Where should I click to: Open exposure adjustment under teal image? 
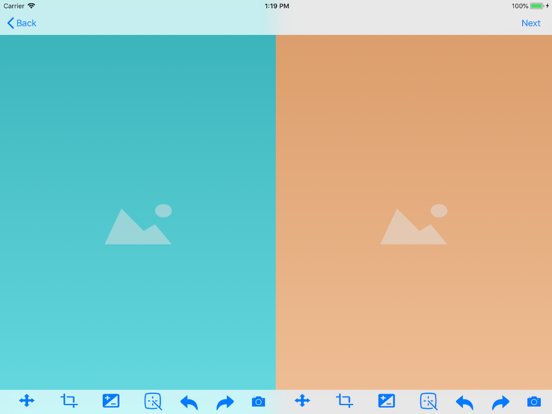111,401
